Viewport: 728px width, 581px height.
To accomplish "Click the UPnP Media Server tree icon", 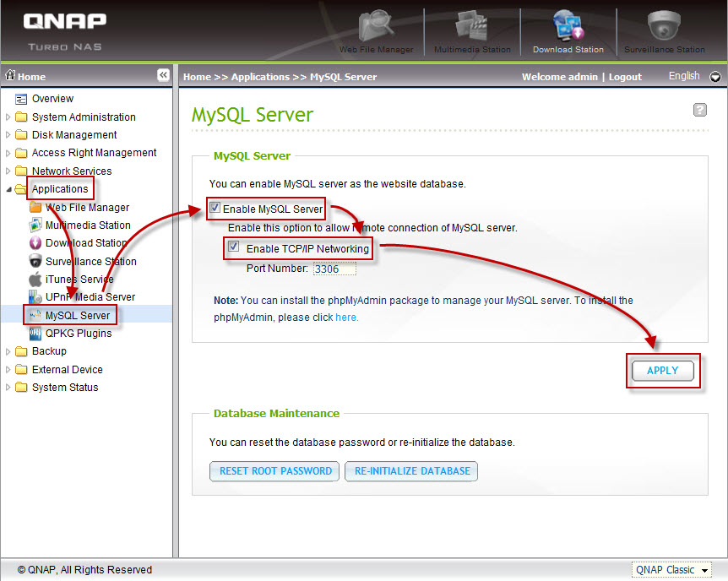I will (35, 296).
